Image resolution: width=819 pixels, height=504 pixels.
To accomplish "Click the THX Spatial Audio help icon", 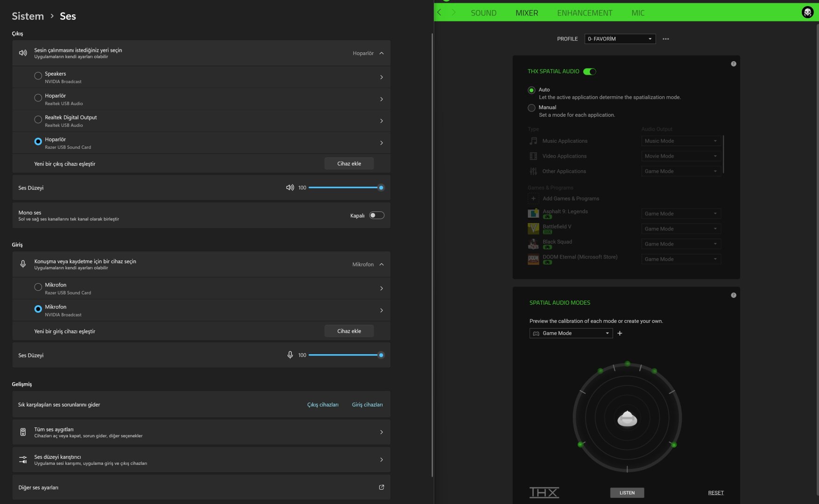I will click(x=734, y=64).
